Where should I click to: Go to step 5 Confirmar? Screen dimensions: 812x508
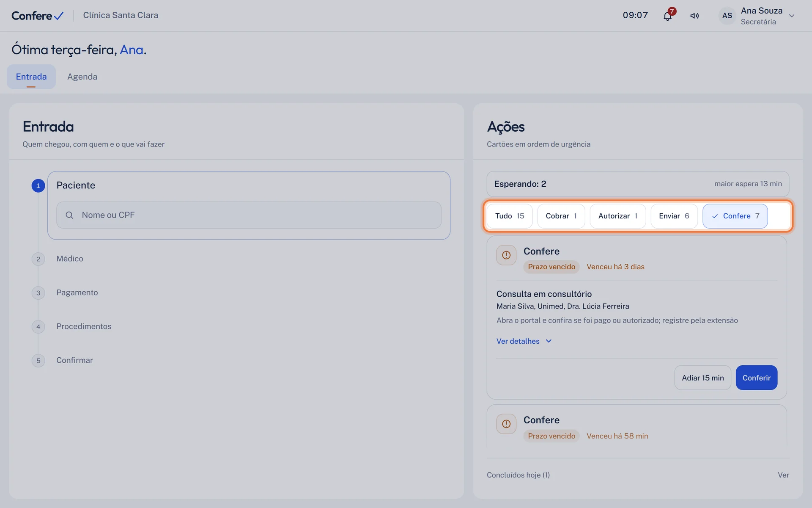(x=74, y=360)
